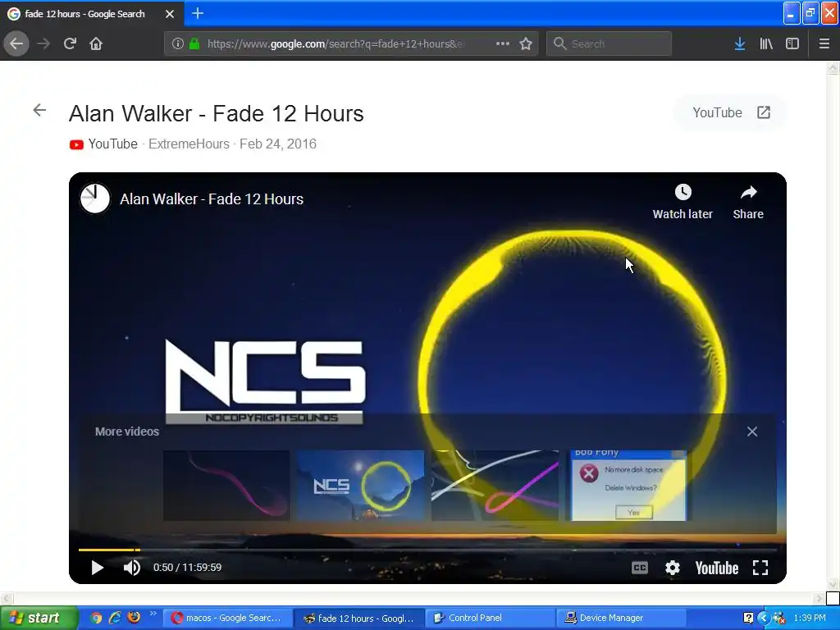Image resolution: width=840 pixels, height=630 pixels.
Task: Open video on YouTube via top-right button
Action: (x=731, y=112)
